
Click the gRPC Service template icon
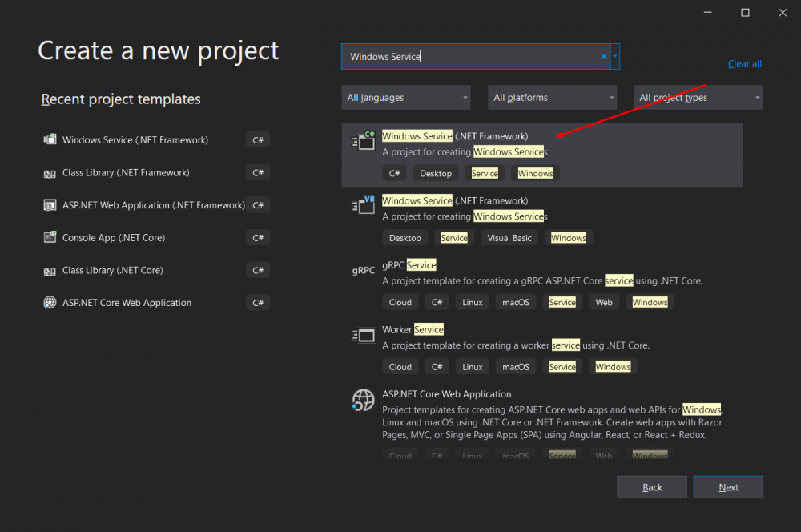pyautogui.click(x=364, y=271)
